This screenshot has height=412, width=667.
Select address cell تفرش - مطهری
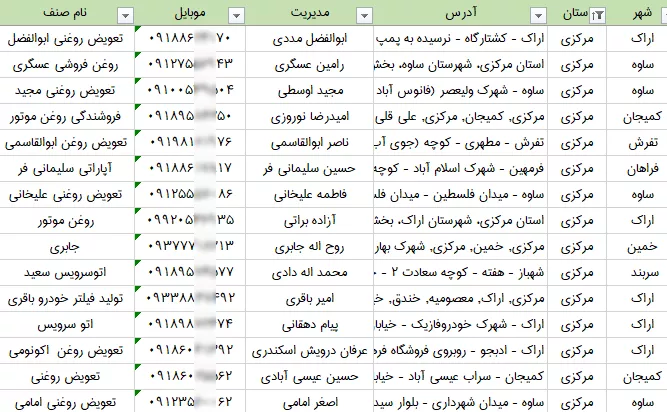pos(460,142)
